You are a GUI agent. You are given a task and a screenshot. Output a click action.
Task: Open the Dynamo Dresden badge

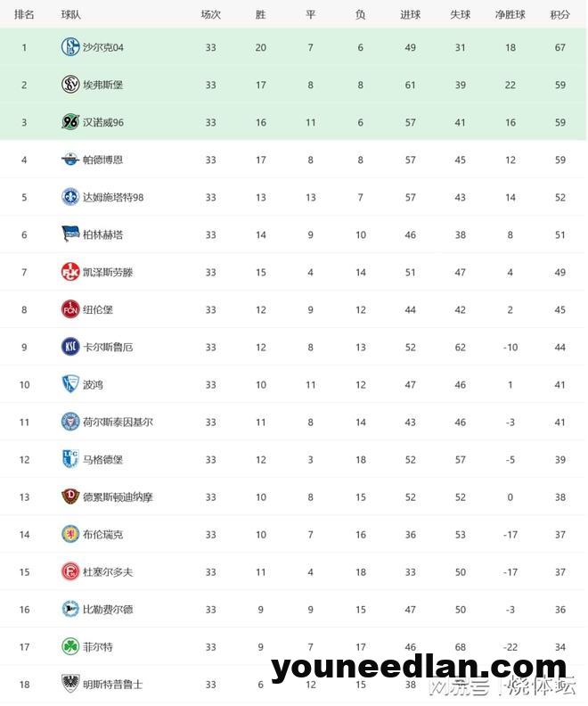pyautogui.click(x=70, y=497)
